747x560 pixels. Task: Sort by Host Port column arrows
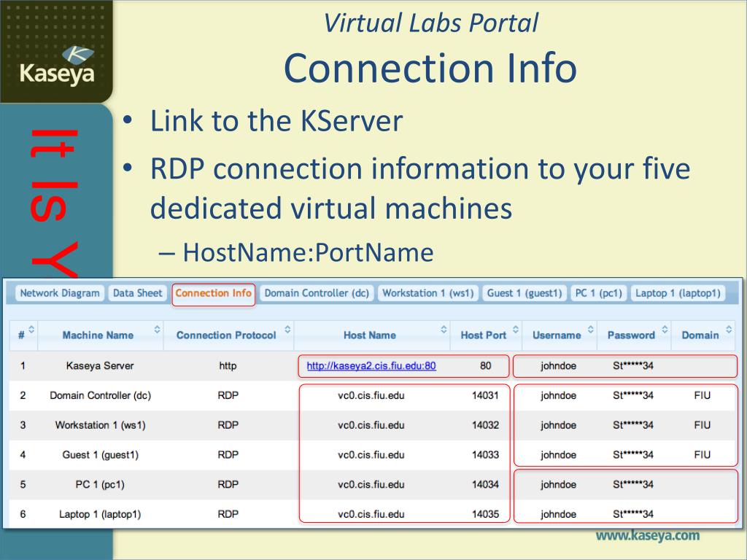516,330
